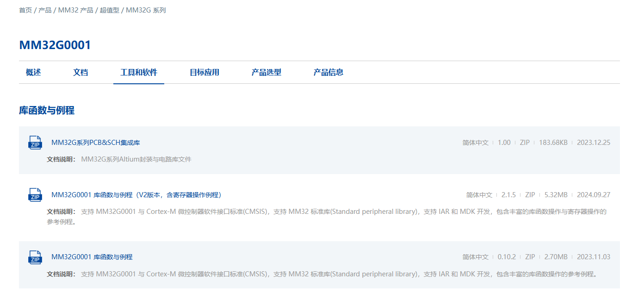This screenshot has width=644, height=306.
Task: Open MM32G0001 库函数与例程 V2版本 link
Action: coord(136,195)
